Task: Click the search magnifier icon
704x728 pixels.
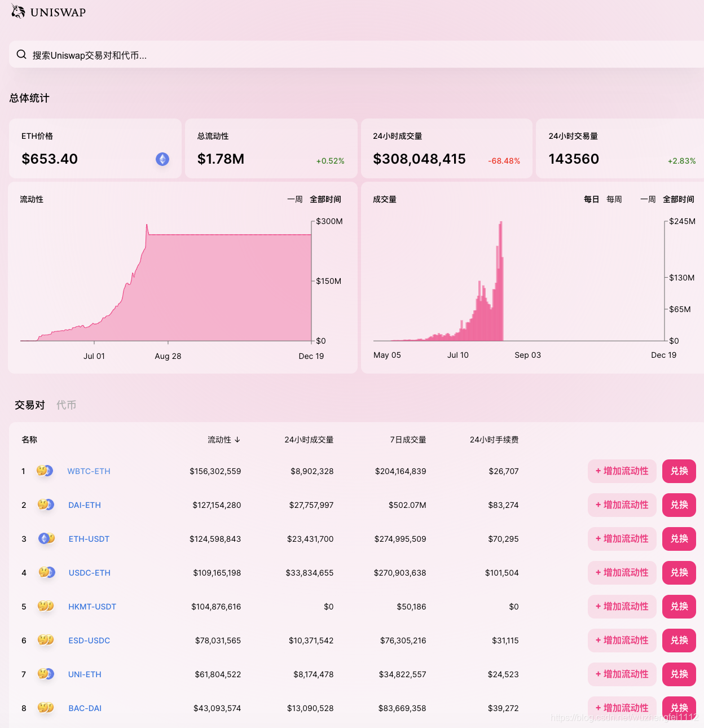Action: (21, 54)
